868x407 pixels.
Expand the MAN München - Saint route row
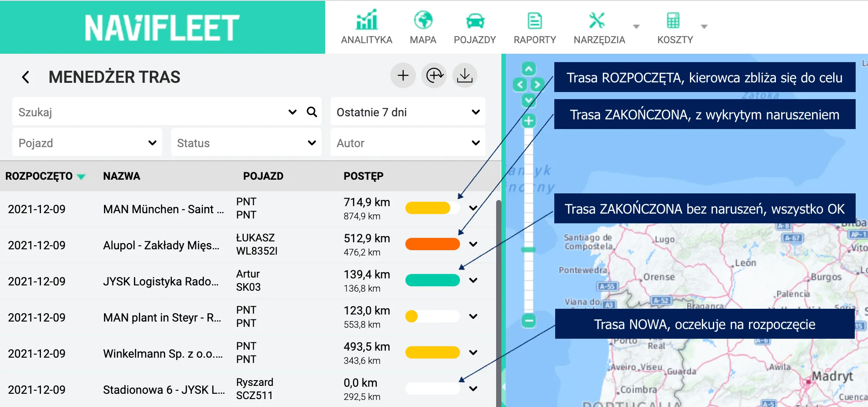click(473, 208)
